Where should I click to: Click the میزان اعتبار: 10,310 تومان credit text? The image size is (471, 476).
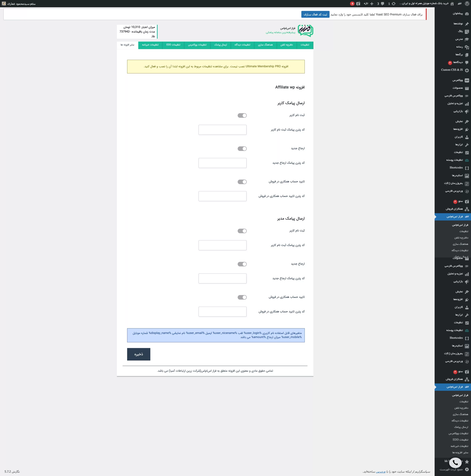(139, 27)
